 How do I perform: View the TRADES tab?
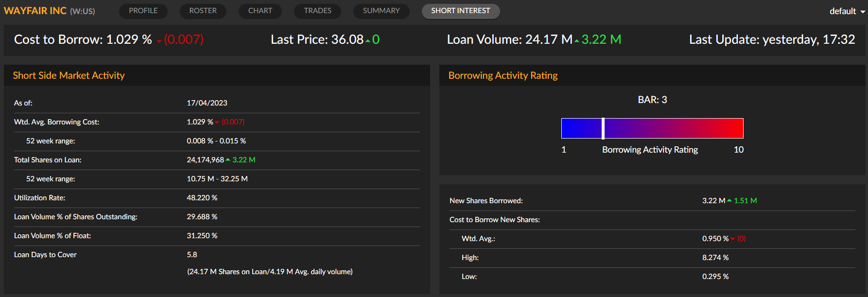[x=317, y=11]
